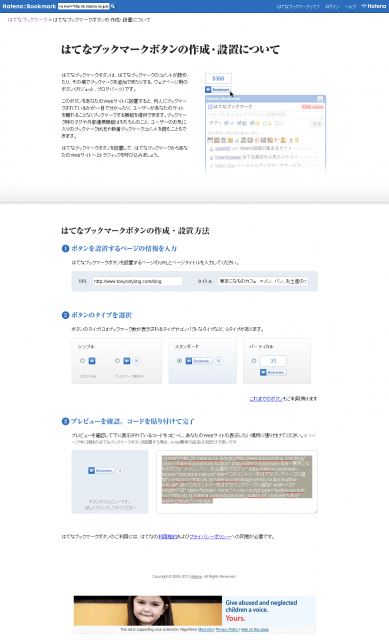
Task: Click the ボタンのタイプを選択 step heading
Action: [101, 315]
